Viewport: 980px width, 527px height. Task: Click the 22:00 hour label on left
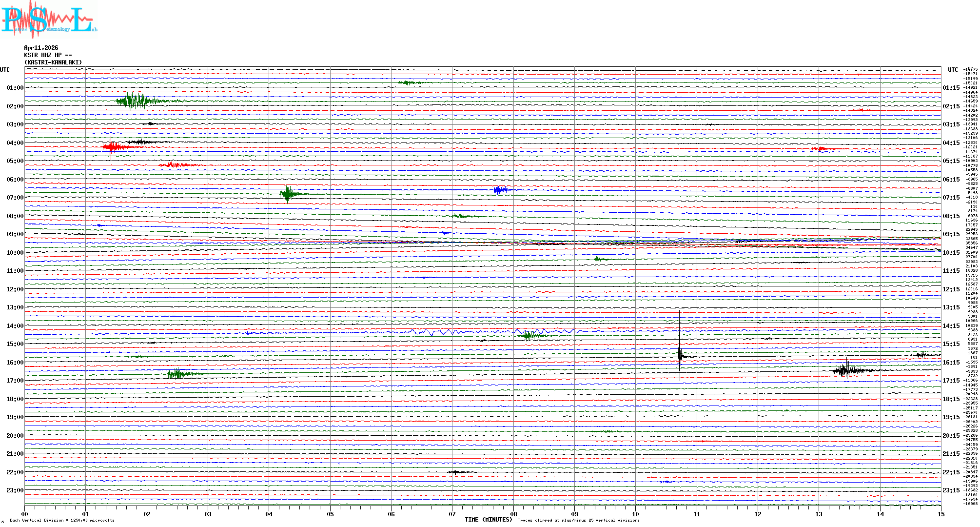(15, 472)
